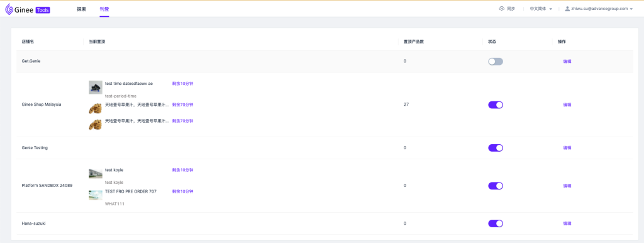Turn off Genie Testing status switch
The width and height of the screenshot is (644, 243).
point(496,148)
